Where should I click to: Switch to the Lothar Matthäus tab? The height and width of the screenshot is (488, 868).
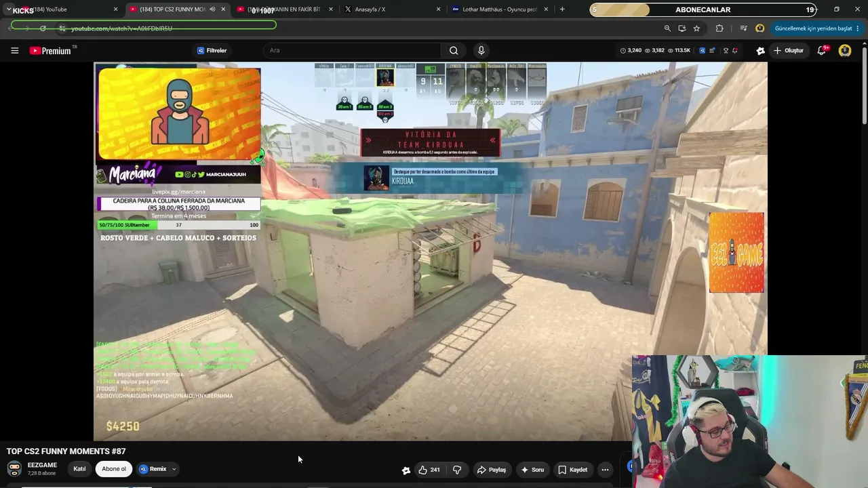(x=500, y=9)
